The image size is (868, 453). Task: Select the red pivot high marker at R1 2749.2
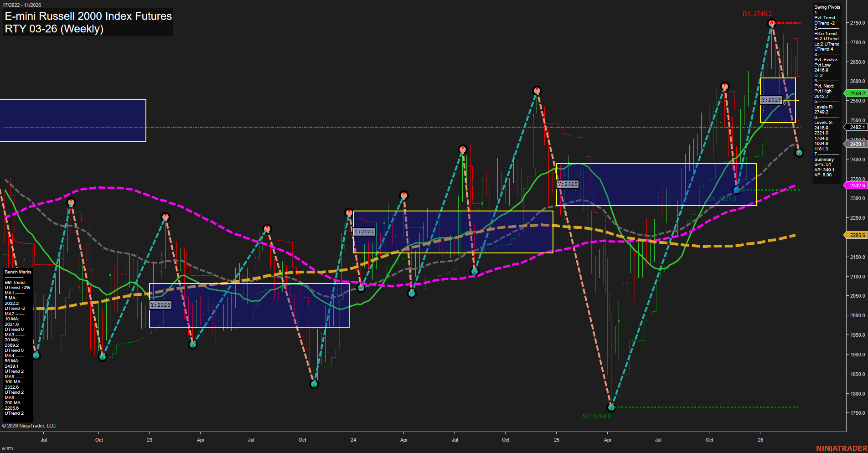(x=771, y=22)
